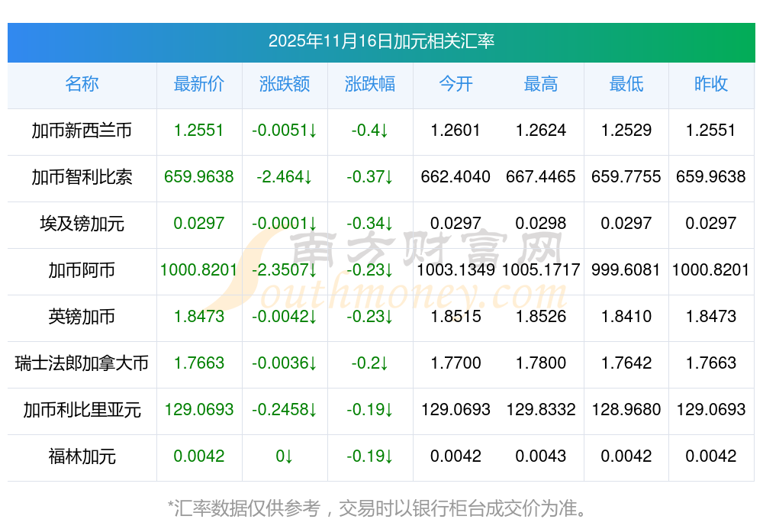Click the 加币利比里亚元 row name

[x=82, y=410]
